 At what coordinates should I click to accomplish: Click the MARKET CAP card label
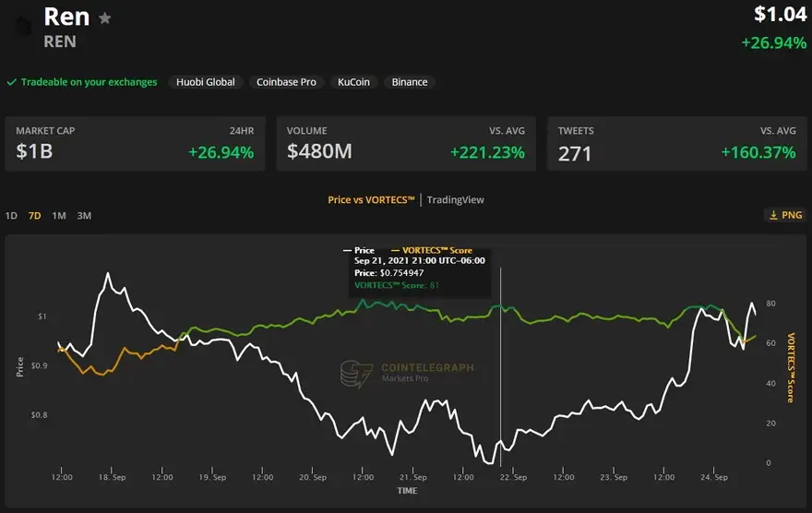[x=45, y=131]
